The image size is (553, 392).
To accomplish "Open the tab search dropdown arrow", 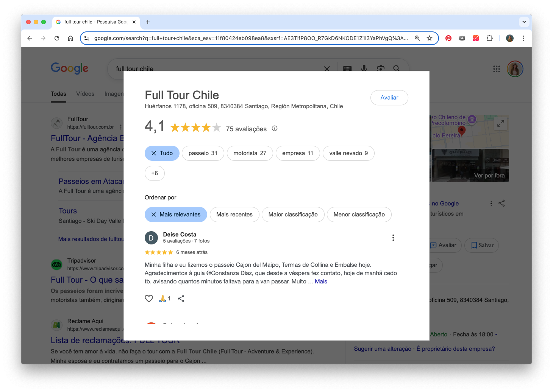I will tap(524, 22).
